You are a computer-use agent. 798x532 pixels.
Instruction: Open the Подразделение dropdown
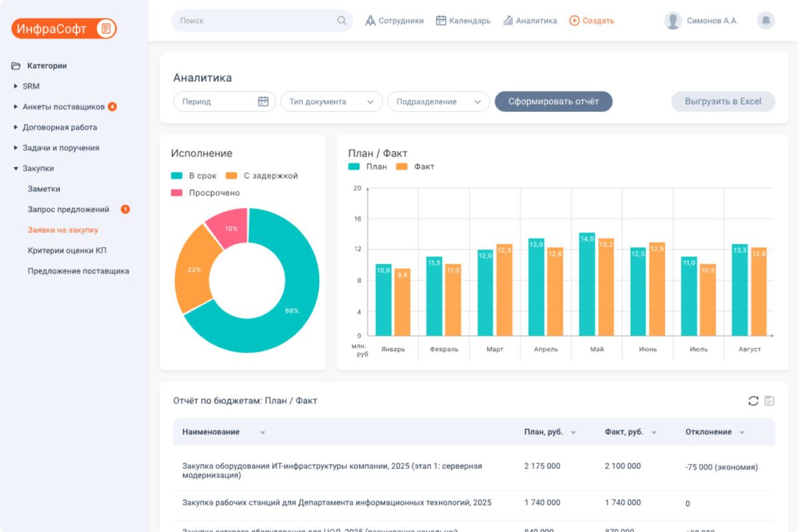coord(438,102)
